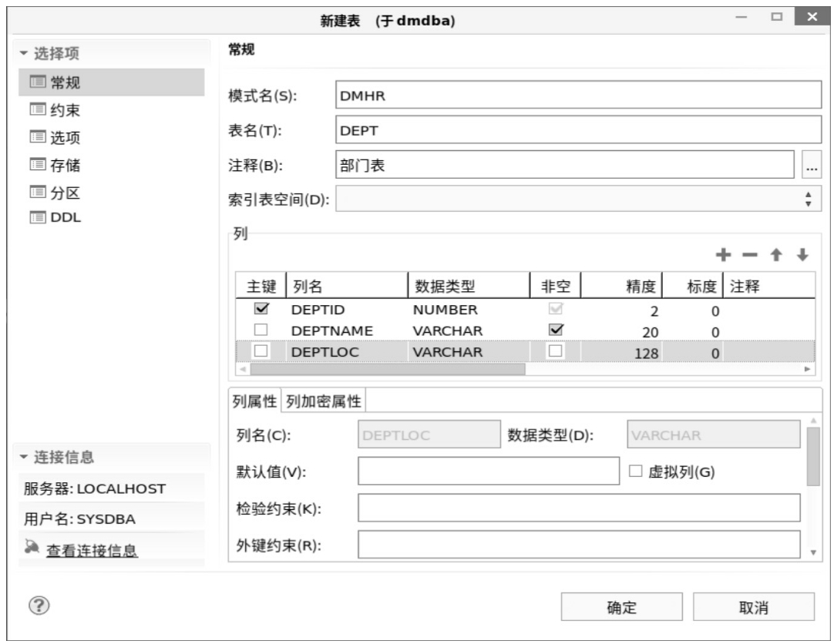Move column down with arrow icon
Viewport: 834px width, 644px height.
point(802,255)
